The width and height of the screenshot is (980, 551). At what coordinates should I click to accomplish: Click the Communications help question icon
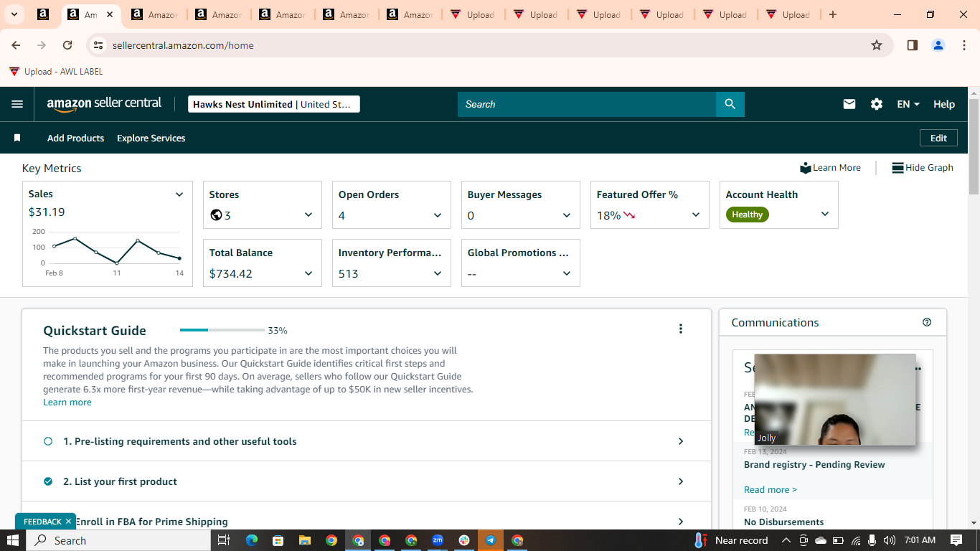tap(927, 323)
